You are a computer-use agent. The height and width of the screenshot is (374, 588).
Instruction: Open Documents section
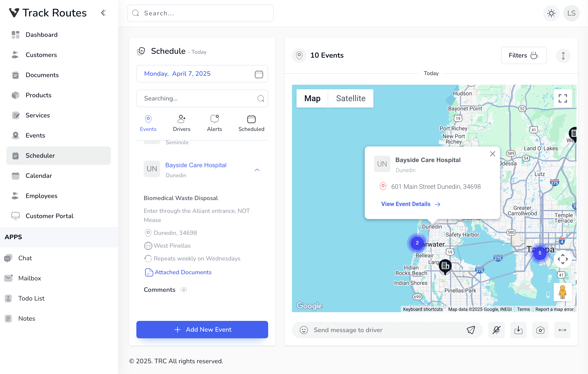coord(59,75)
